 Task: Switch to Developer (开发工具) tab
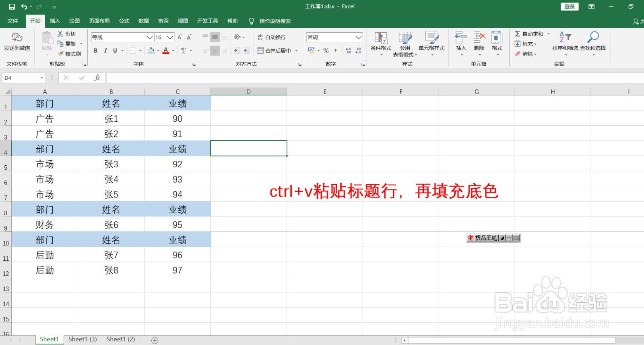pos(208,21)
